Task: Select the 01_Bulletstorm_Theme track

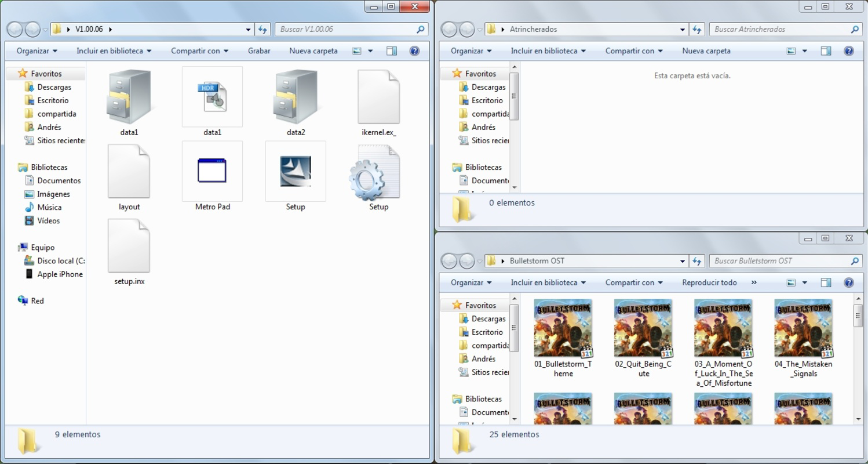Action: point(563,339)
